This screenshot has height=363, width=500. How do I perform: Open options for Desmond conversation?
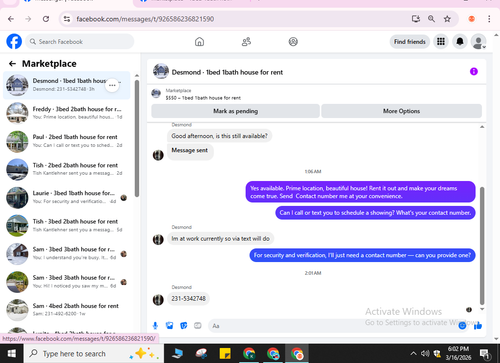click(112, 85)
